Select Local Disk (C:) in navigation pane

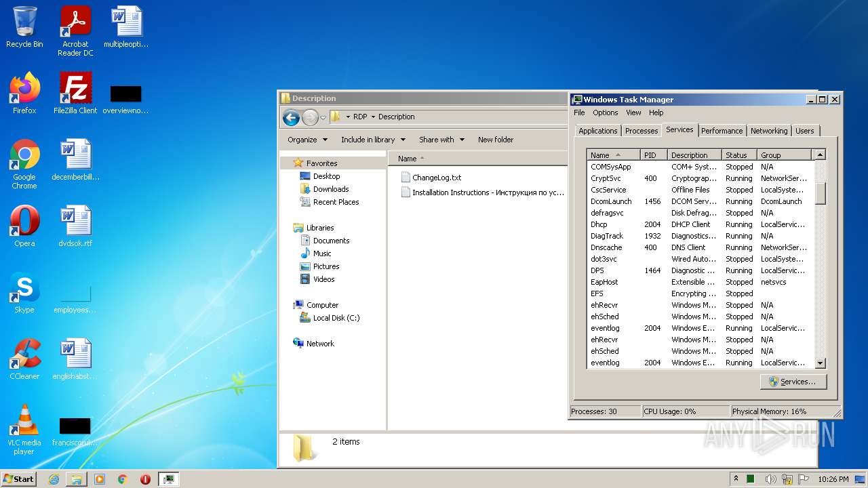pyautogui.click(x=336, y=318)
